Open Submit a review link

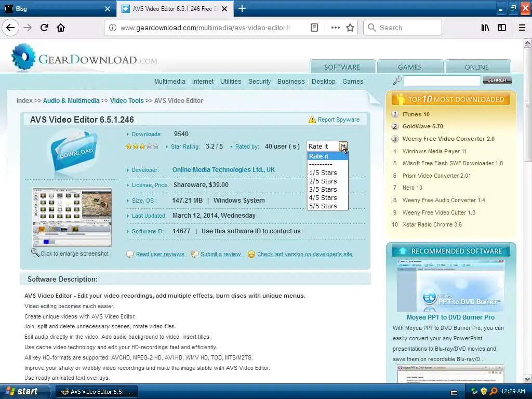[220, 254]
